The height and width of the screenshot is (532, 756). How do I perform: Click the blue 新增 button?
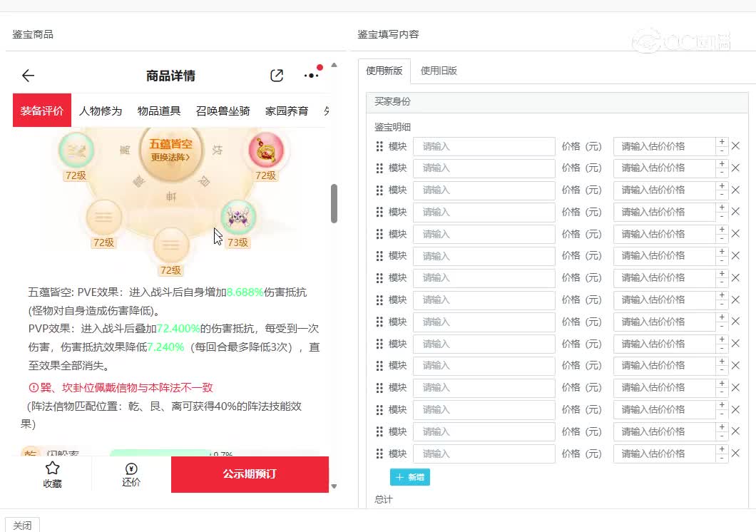(x=410, y=478)
